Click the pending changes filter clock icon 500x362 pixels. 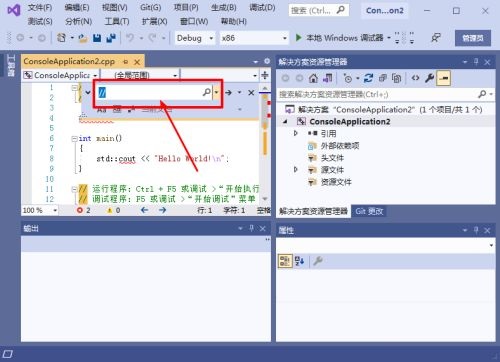(x=348, y=78)
